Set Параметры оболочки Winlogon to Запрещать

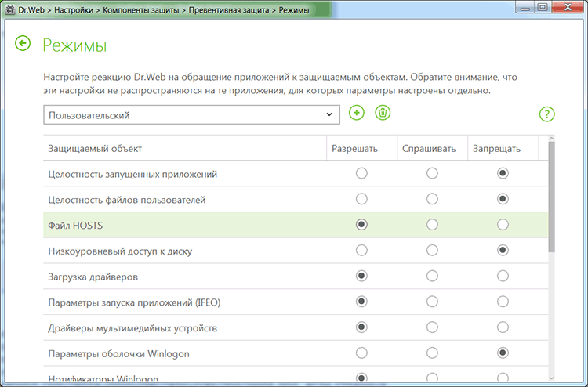coord(503,353)
